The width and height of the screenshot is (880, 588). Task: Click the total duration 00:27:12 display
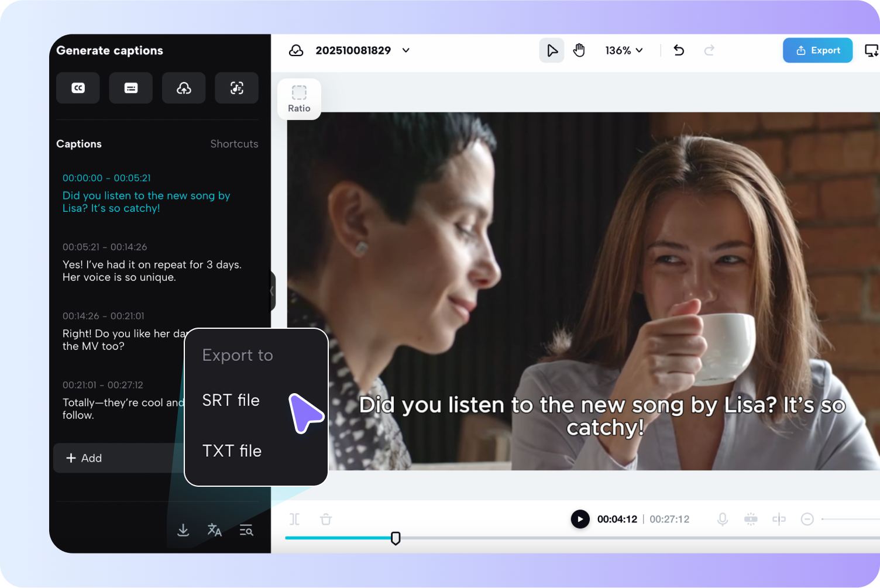[669, 519]
